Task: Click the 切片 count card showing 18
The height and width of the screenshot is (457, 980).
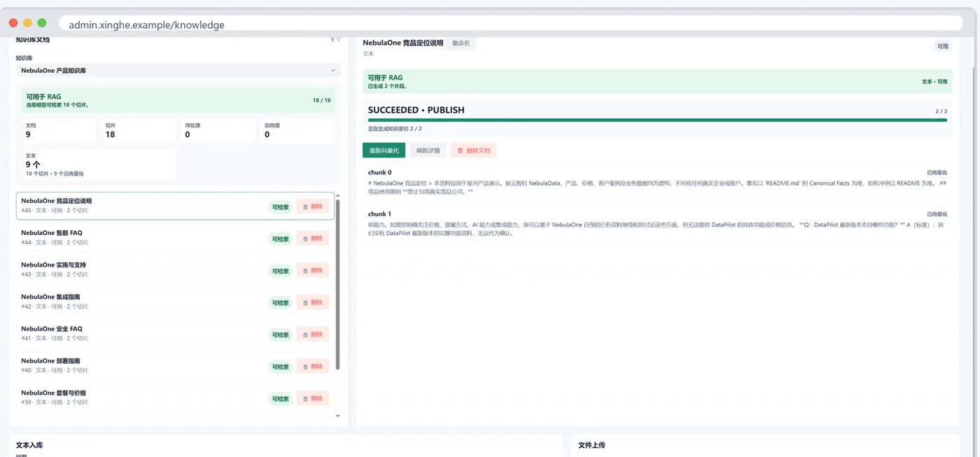Action: 138,131
